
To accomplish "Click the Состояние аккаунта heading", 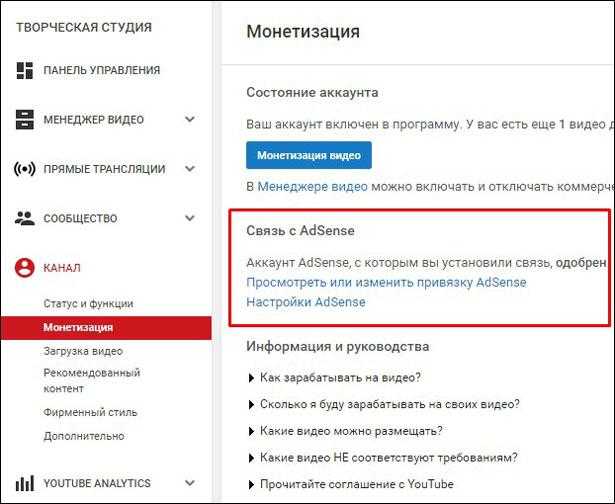I will [312, 93].
